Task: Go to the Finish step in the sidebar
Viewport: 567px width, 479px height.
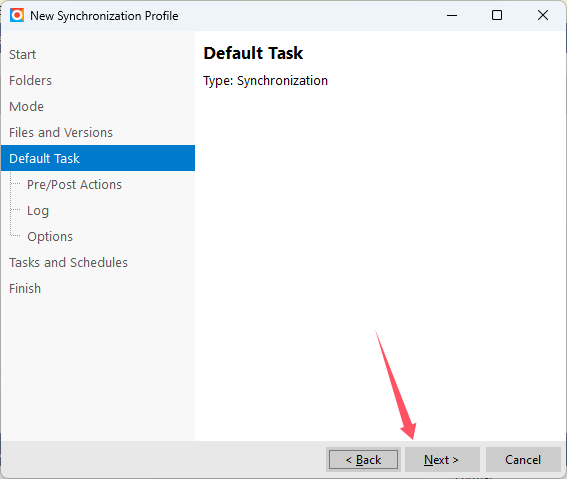Action: 25,289
